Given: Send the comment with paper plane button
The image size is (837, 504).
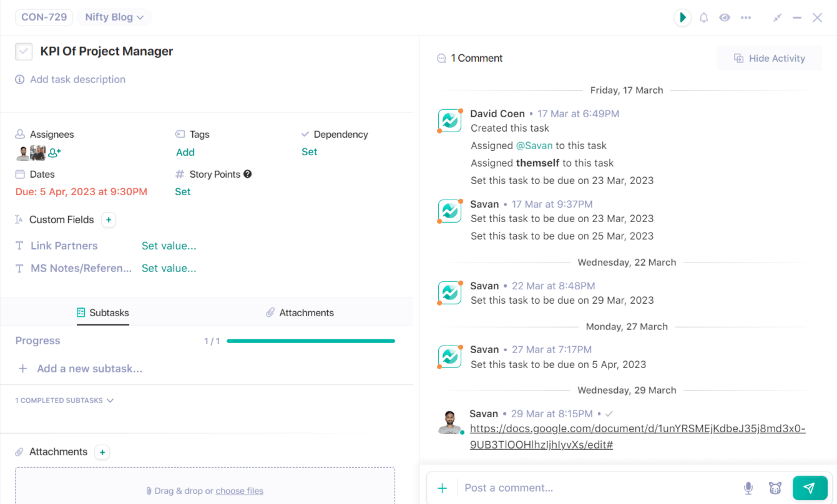Looking at the screenshot, I should click(810, 488).
